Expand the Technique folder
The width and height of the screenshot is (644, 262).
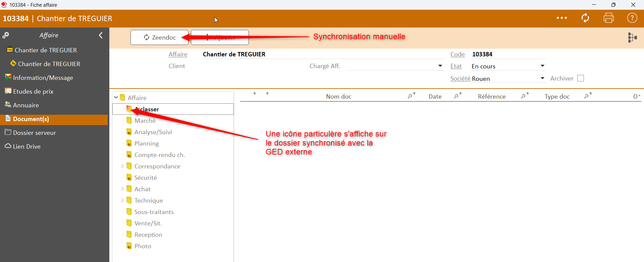[122, 200]
